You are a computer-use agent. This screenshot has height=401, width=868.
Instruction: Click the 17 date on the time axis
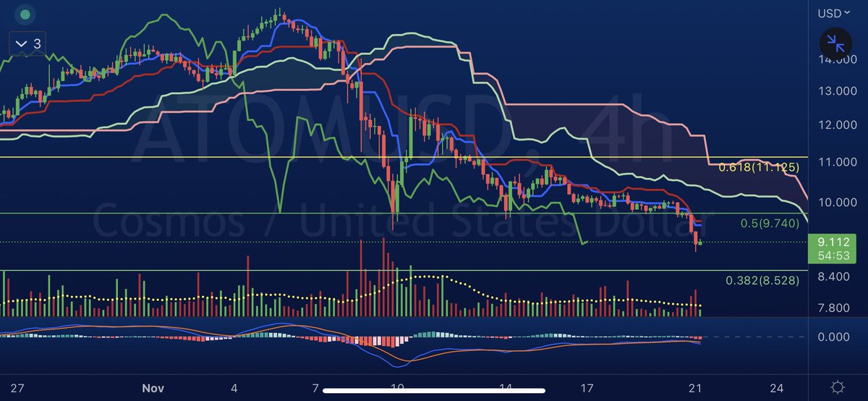click(589, 387)
